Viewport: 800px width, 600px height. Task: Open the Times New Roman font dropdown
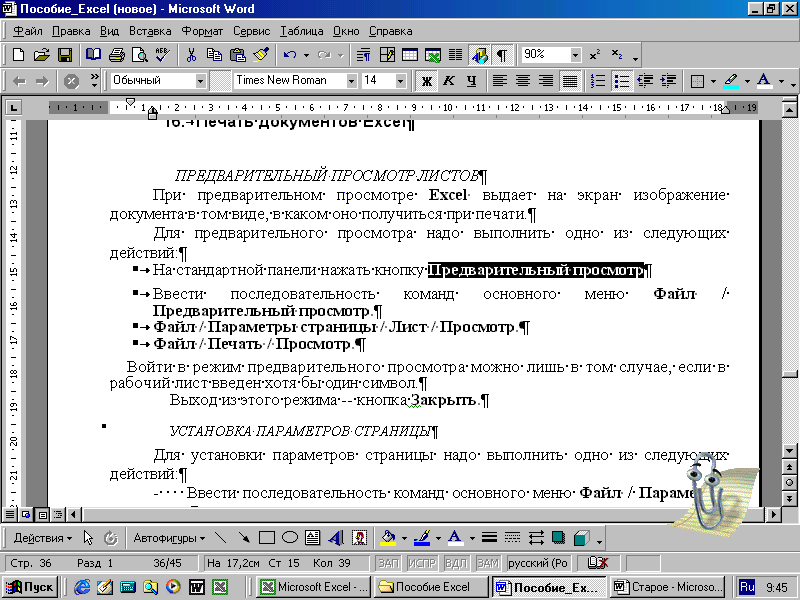click(x=352, y=81)
